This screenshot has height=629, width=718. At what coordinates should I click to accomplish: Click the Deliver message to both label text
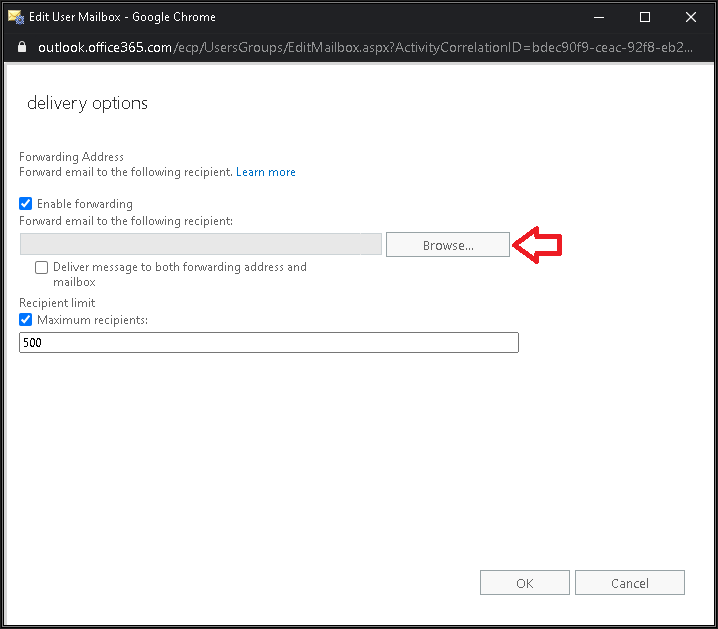point(180,274)
